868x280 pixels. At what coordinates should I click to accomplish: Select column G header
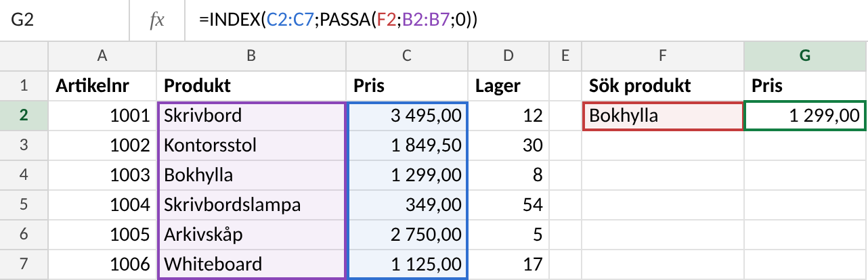806,56
